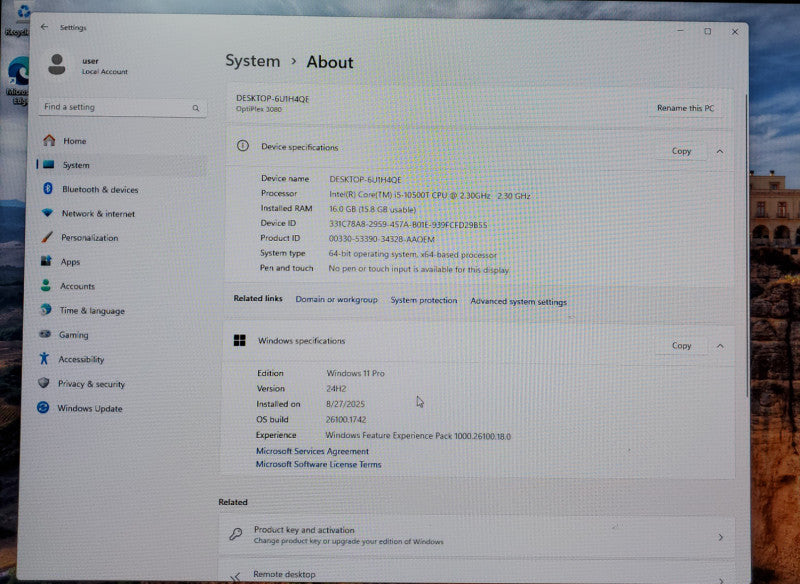The image size is (800, 584).
Task: Go back using the Settings back arrow
Action: [44, 27]
